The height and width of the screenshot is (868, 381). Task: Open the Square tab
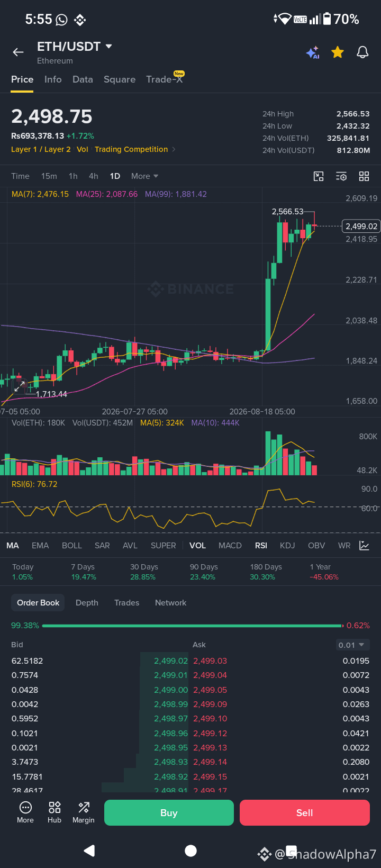pyautogui.click(x=120, y=79)
